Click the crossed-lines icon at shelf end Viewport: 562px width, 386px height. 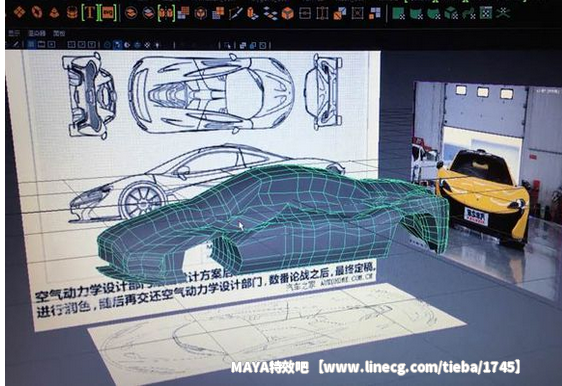[x=503, y=13]
